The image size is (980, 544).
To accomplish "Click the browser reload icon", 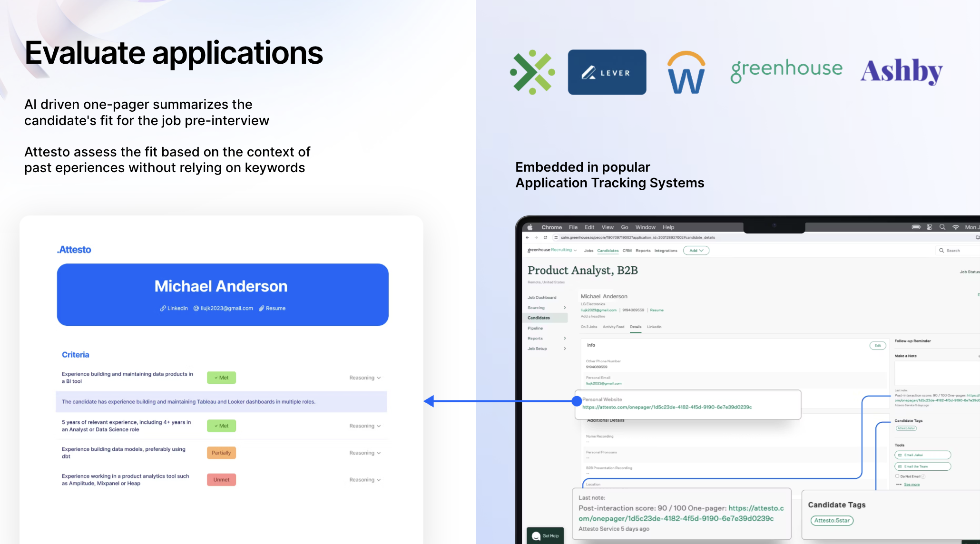I will pos(545,237).
